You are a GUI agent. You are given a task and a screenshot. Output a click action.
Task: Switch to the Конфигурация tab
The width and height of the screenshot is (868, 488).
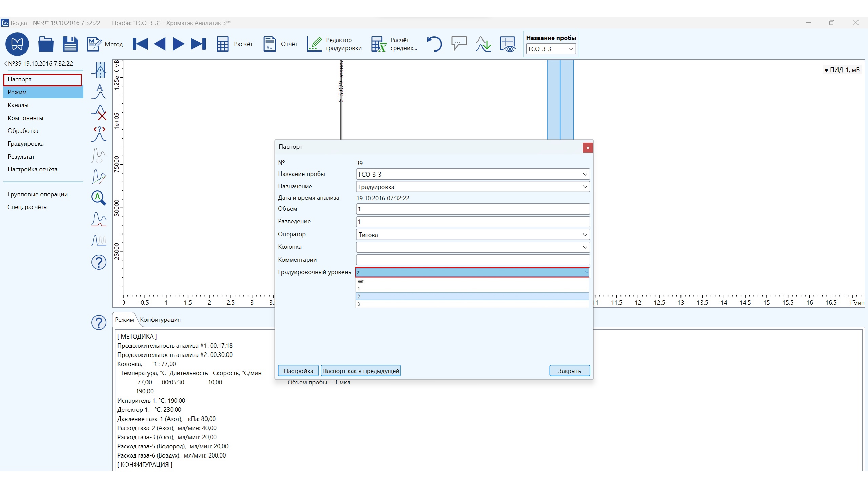[160, 320]
